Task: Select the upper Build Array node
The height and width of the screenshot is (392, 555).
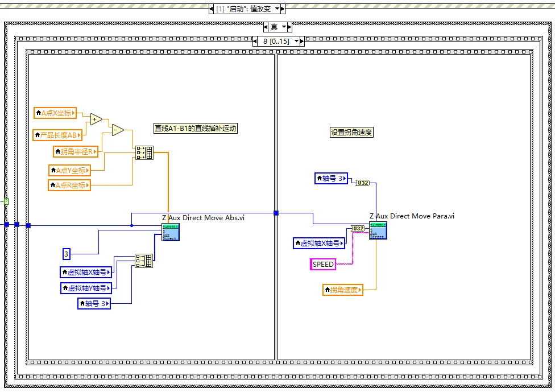Action: (x=144, y=152)
